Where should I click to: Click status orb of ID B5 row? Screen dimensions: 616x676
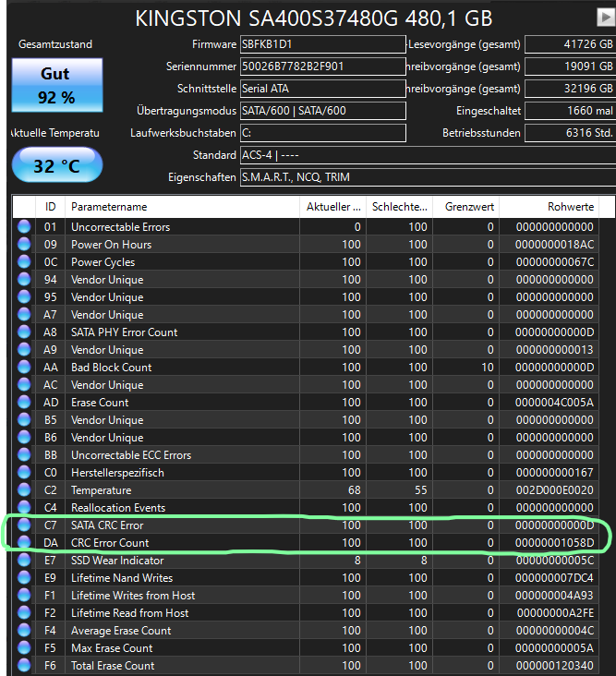pos(24,420)
